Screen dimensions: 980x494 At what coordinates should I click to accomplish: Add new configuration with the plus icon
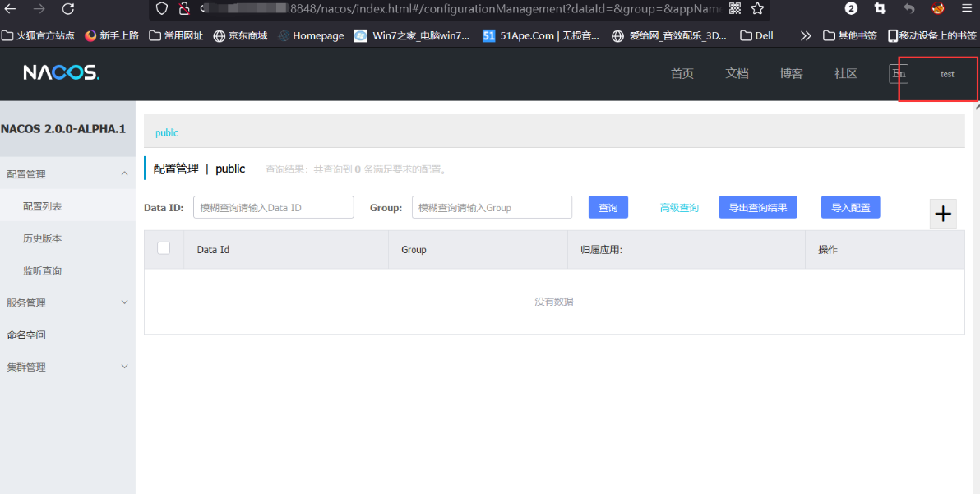click(943, 214)
